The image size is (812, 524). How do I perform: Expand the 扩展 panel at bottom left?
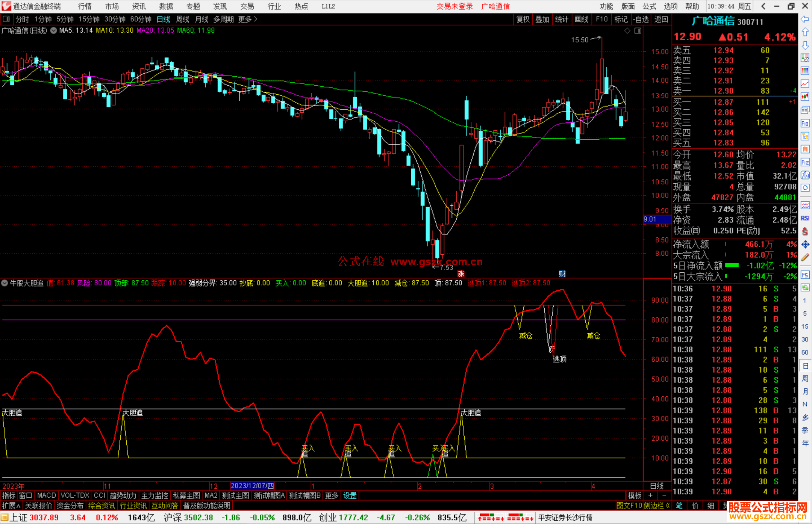tap(11, 506)
